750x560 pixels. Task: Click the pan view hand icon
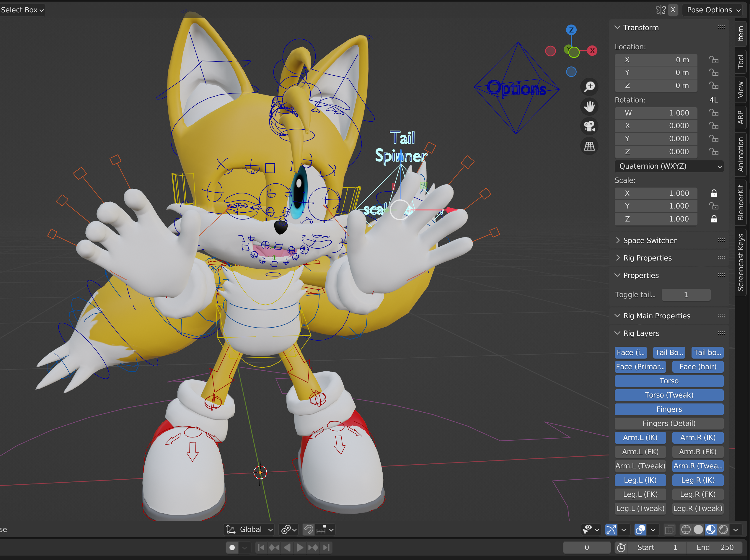pos(589,106)
